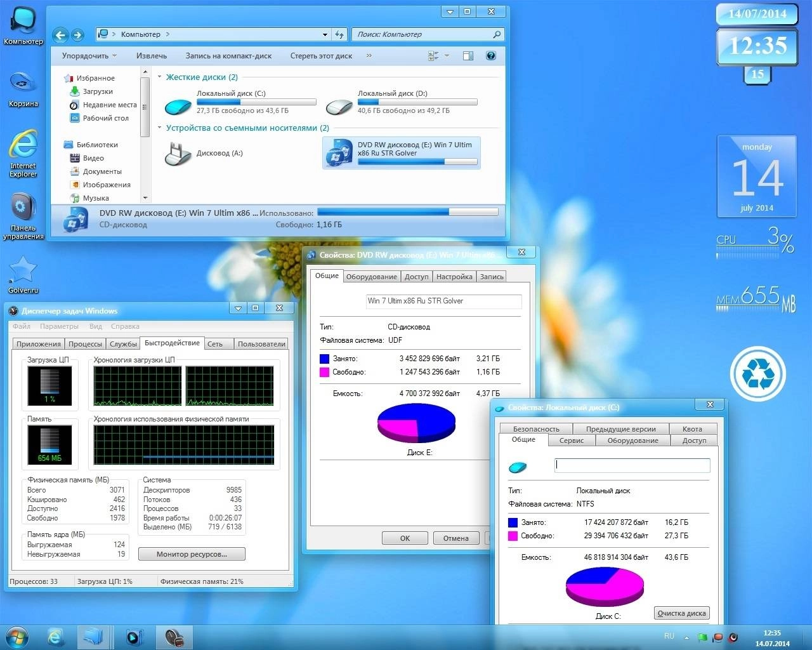Viewport: 812px width, 650px height.
Task: Select DVD RW дисковод (E:) item
Action: coord(402,153)
